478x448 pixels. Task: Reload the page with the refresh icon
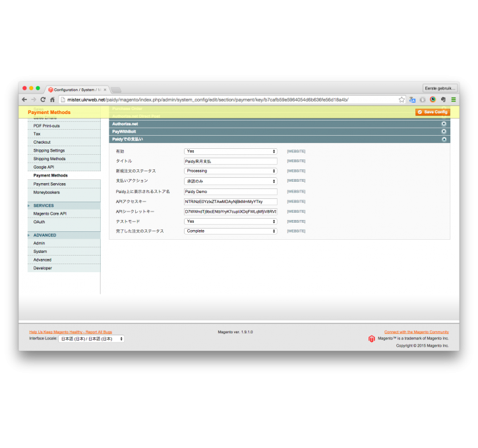[43, 99]
